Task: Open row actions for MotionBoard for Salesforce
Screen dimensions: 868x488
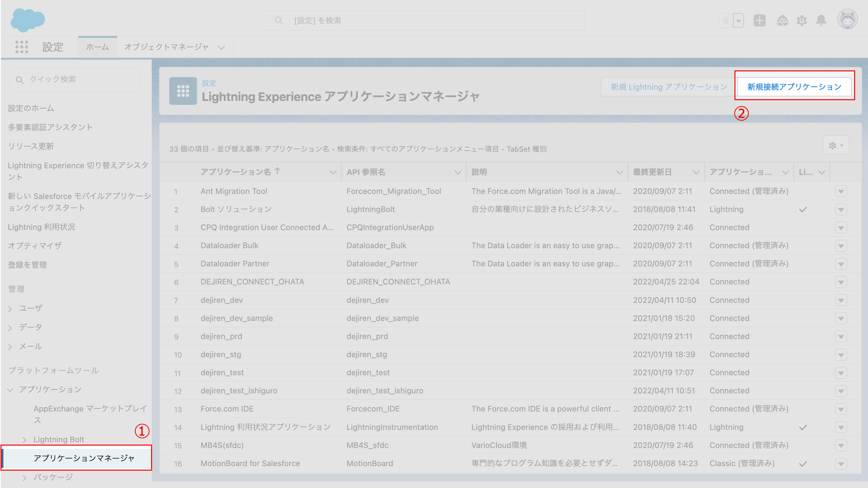Action: coord(841,464)
